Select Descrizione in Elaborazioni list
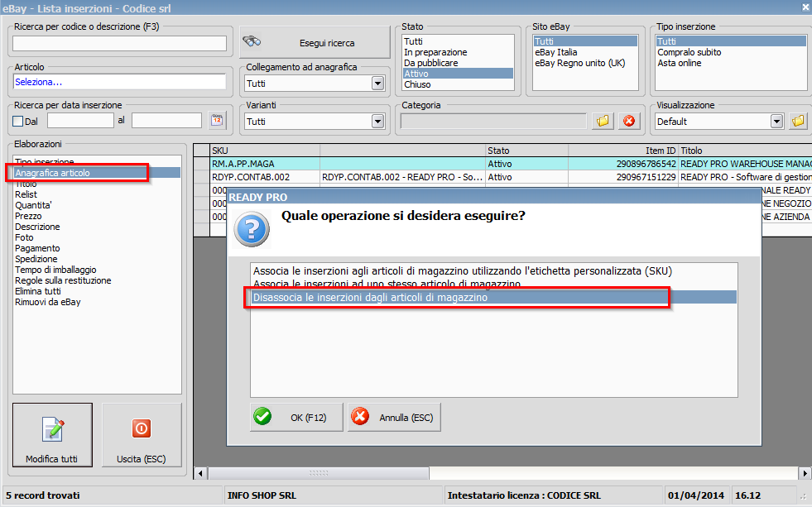This screenshot has width=812, height=507. click(x=97, y=227)
